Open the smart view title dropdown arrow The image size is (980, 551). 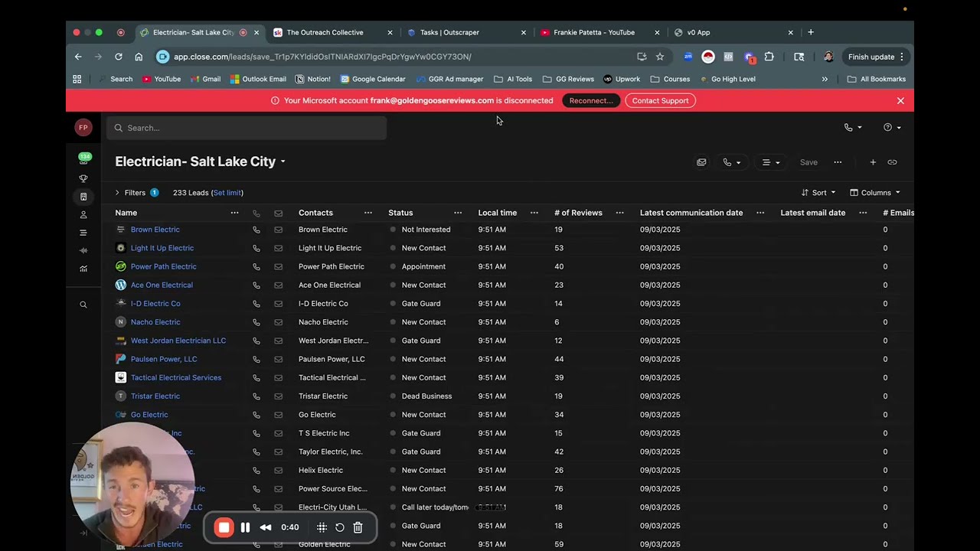(x=283, y=162)
